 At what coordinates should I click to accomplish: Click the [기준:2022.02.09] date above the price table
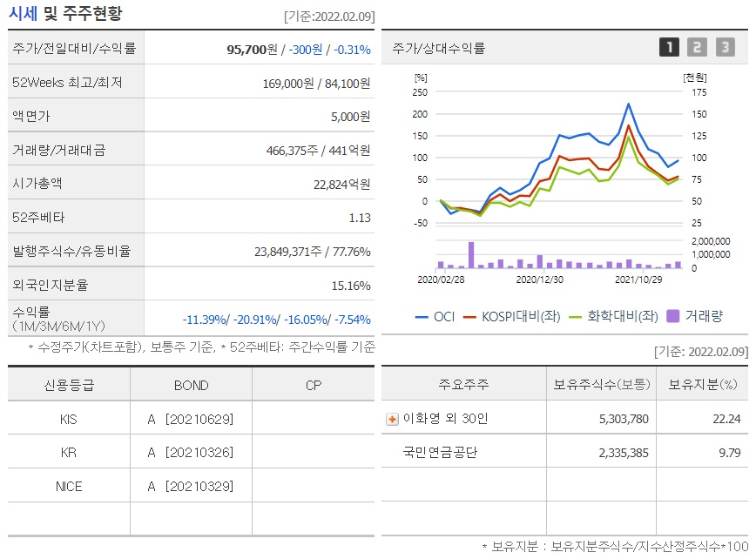tap(329, 17)
